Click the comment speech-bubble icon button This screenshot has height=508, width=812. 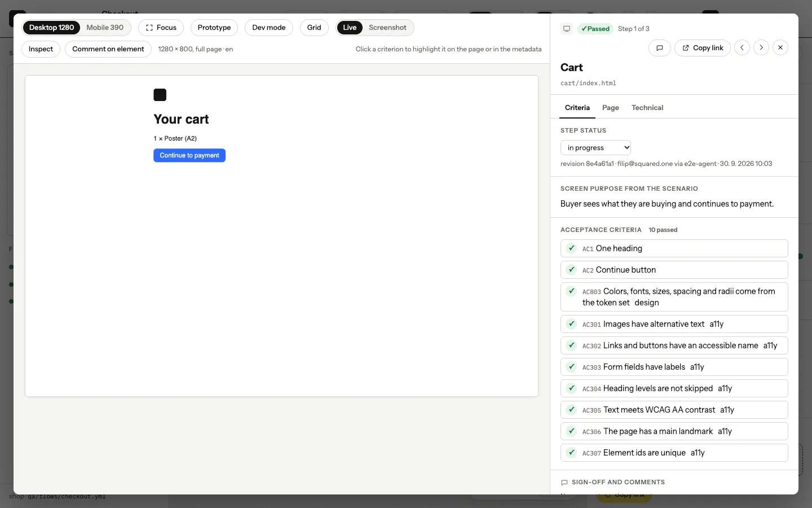[660, 48]
